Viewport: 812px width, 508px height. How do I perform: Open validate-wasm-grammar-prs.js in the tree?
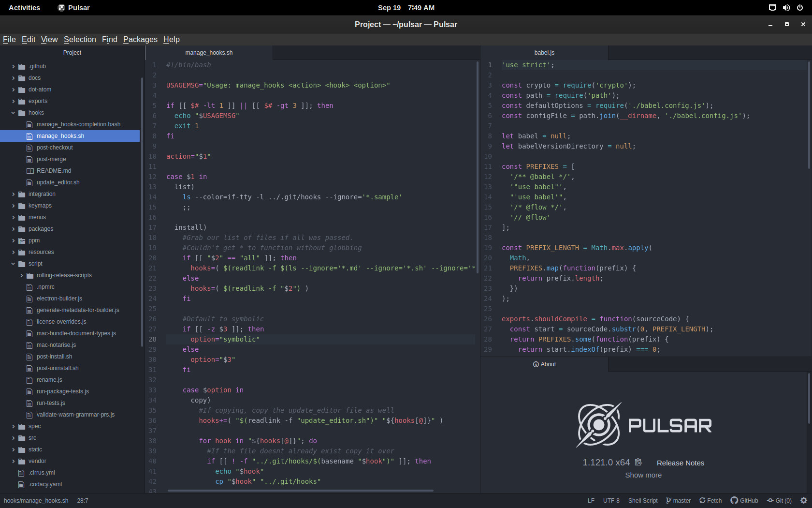[x=75, y=415]
